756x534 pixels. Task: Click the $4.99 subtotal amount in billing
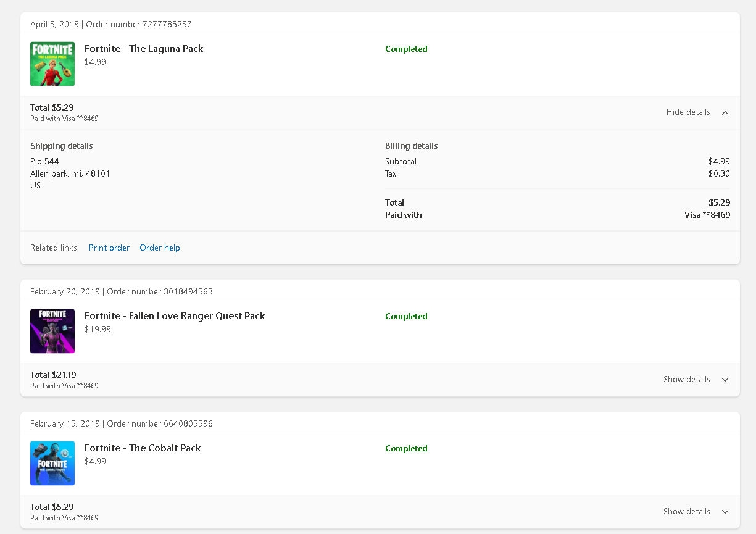pos(719,162)
